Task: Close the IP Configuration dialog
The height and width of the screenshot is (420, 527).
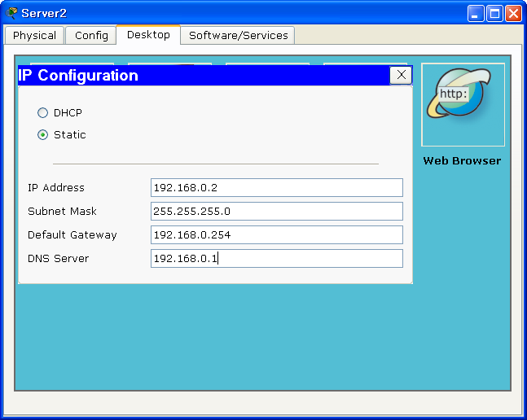Action: [x=401, y=75]
